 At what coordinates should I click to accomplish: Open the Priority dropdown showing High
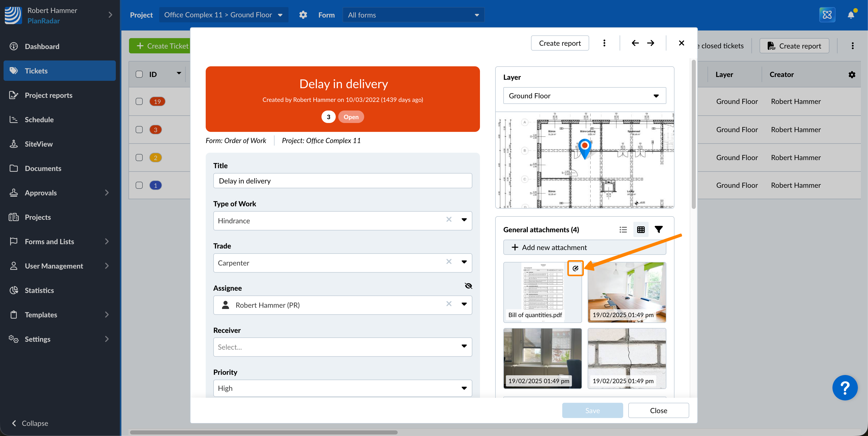[x=342, y=388]
